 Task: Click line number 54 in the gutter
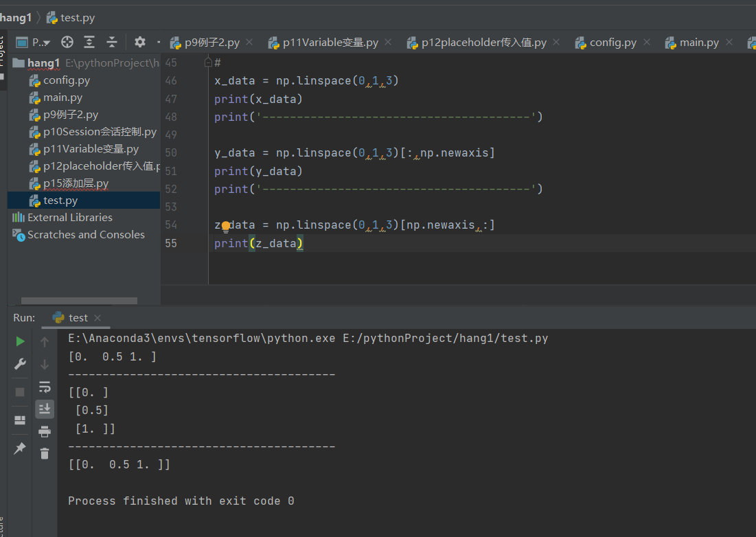click(171, 225)
